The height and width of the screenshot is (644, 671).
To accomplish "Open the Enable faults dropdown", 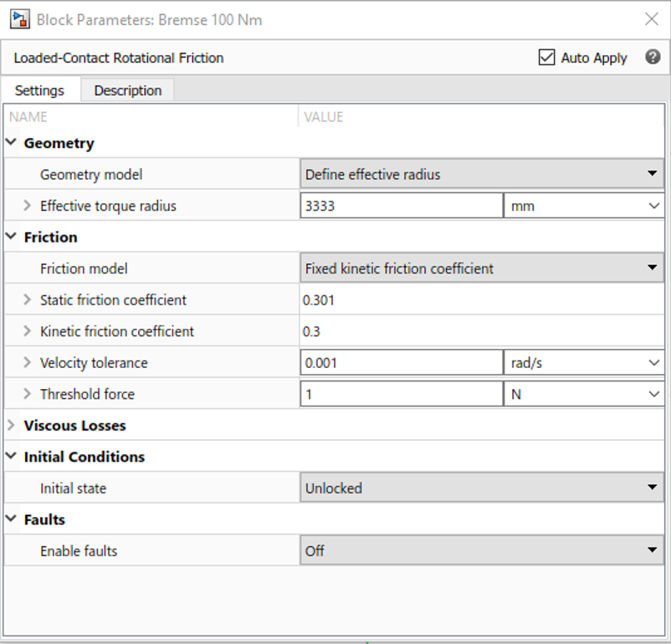I will point(482,551).
